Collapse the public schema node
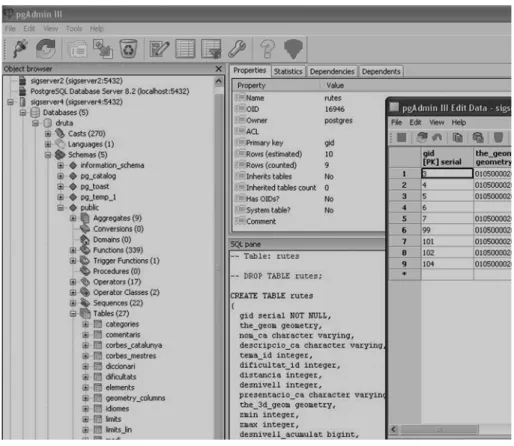 (60, 208)
